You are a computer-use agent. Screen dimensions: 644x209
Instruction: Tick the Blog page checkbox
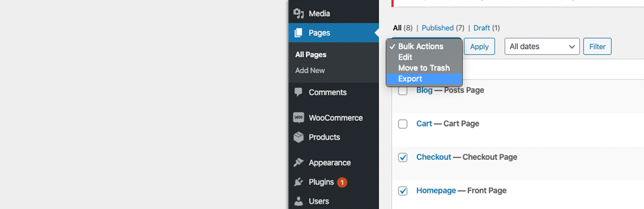coord(402,90)
